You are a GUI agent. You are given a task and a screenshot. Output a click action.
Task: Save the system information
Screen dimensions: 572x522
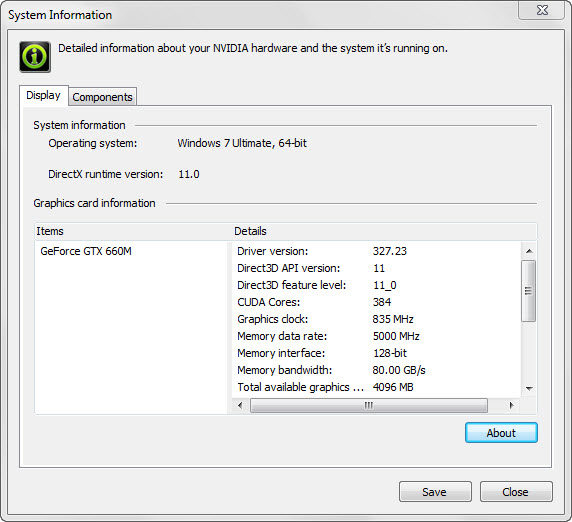[435, 492]
